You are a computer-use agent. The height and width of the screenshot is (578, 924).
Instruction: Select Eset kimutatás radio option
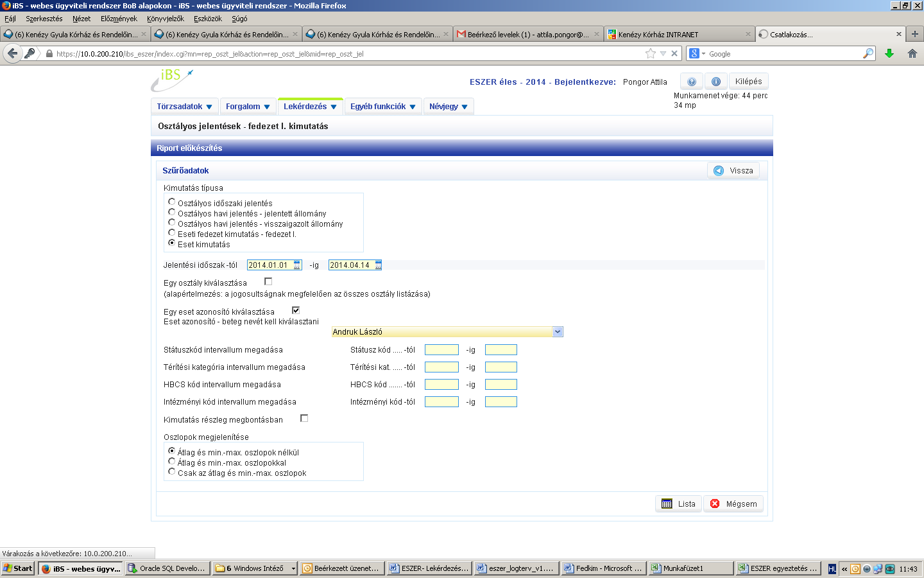[x=171, y=243]
